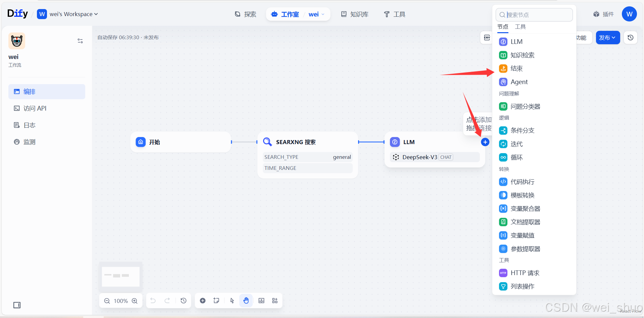Click the SEARCH_TYPE general row
644x318 pixels.
pos(307,157)
